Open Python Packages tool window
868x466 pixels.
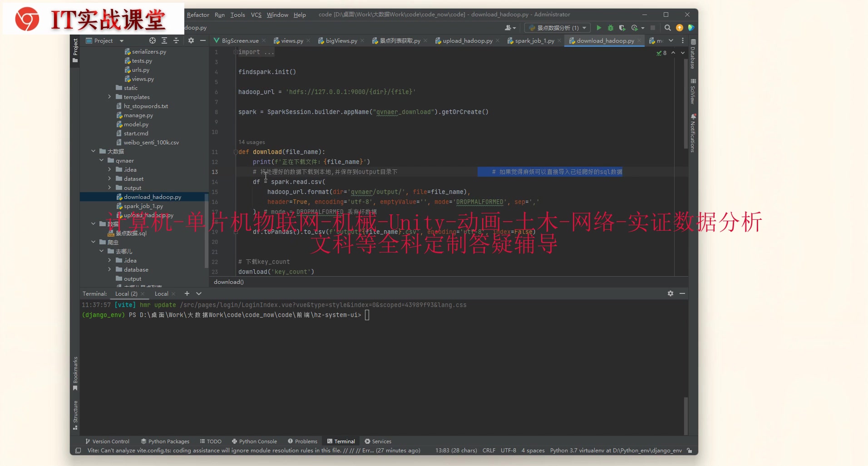(165, 441)
